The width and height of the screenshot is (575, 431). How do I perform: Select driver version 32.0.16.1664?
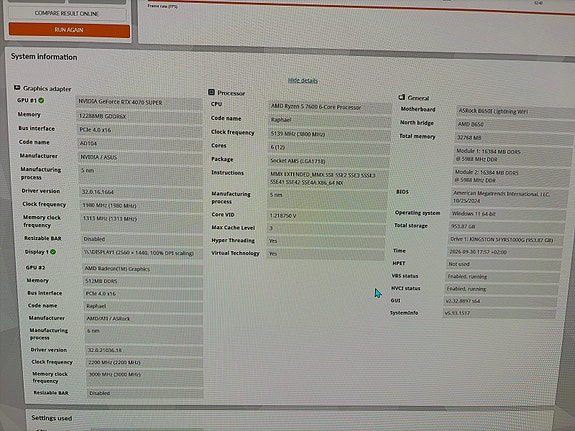(x=141, y=192)
